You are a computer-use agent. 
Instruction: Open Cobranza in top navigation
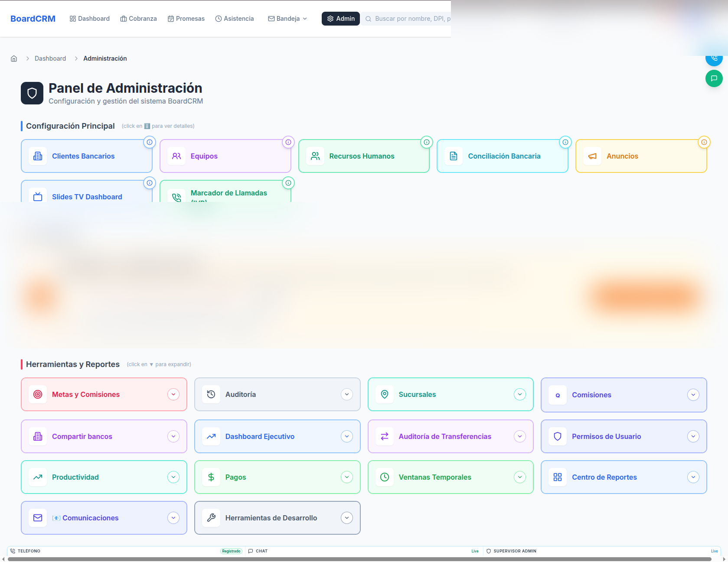138,19
